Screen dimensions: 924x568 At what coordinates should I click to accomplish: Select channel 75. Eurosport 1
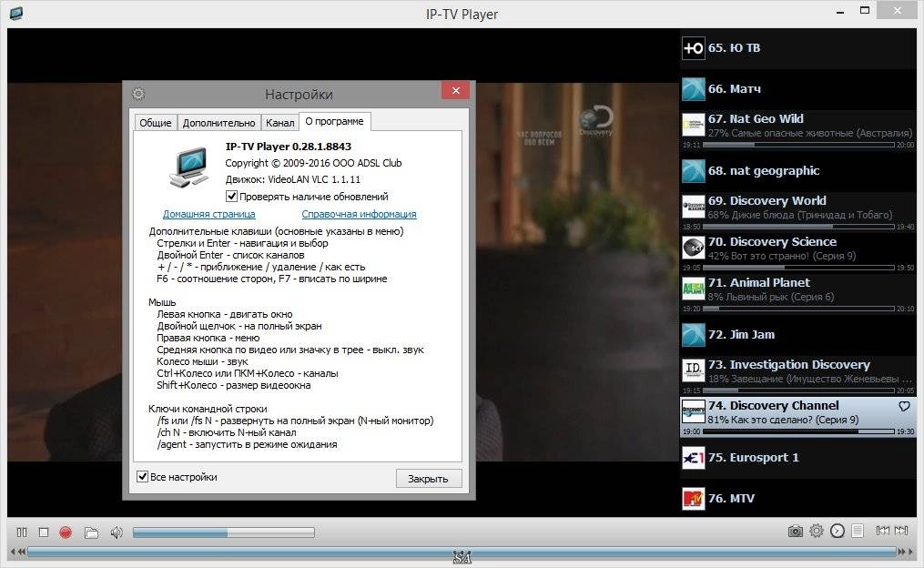[x=797, y=458]
